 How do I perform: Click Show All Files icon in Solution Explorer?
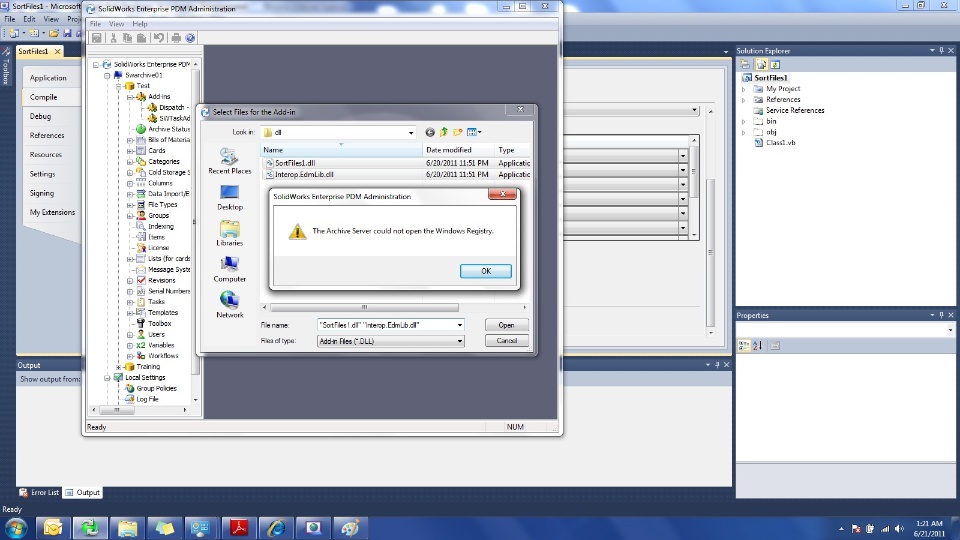point(760,64)
